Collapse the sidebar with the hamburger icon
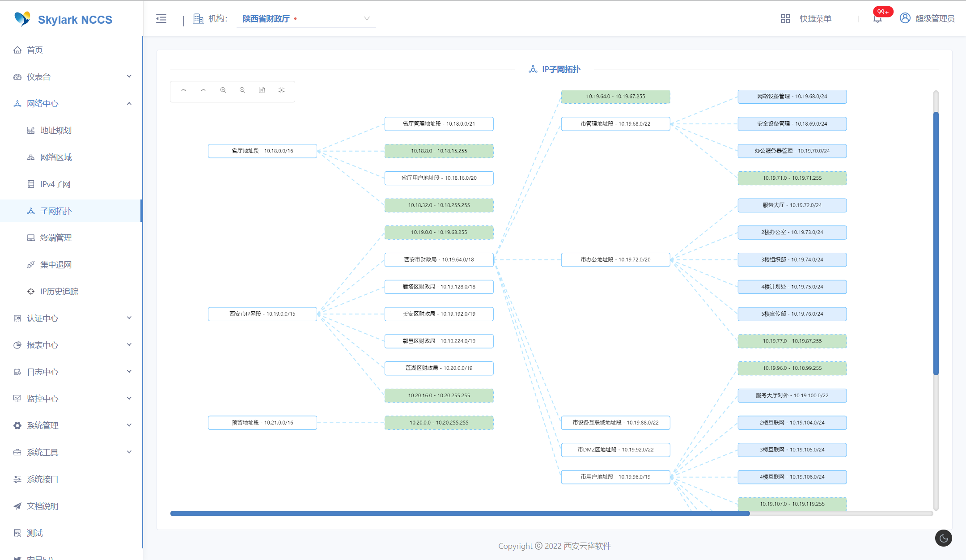966x560 pixels. [x=161, y=19]
